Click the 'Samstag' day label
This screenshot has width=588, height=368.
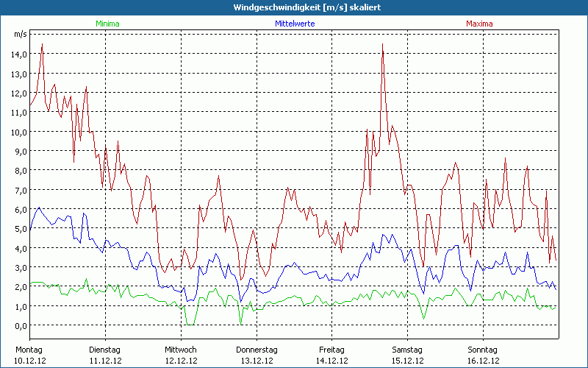click(407, 350)
